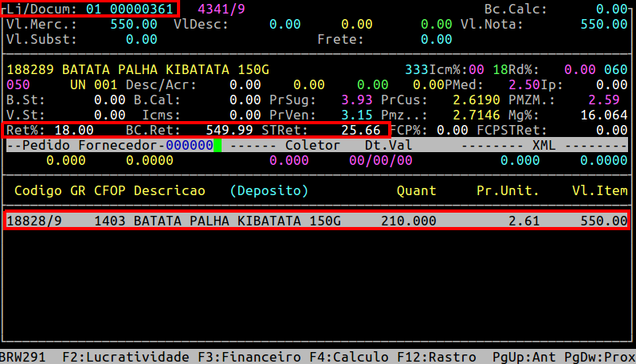Click the Pedido Fornecedor number field

click(189, 146)
